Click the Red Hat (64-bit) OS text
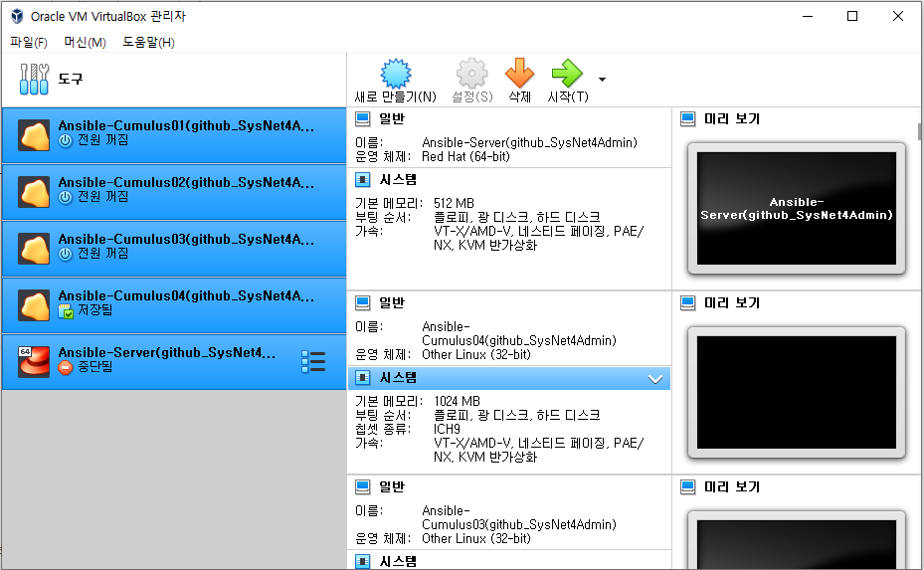The width and height of the screenshot is (924, 570). [465, 157]
